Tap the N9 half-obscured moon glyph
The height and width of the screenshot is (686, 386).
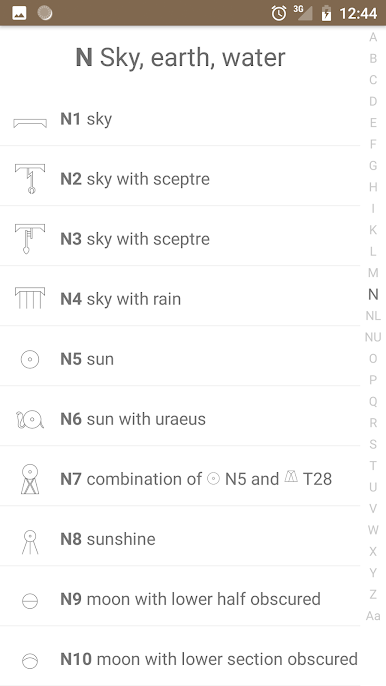(x=30, y=601)
